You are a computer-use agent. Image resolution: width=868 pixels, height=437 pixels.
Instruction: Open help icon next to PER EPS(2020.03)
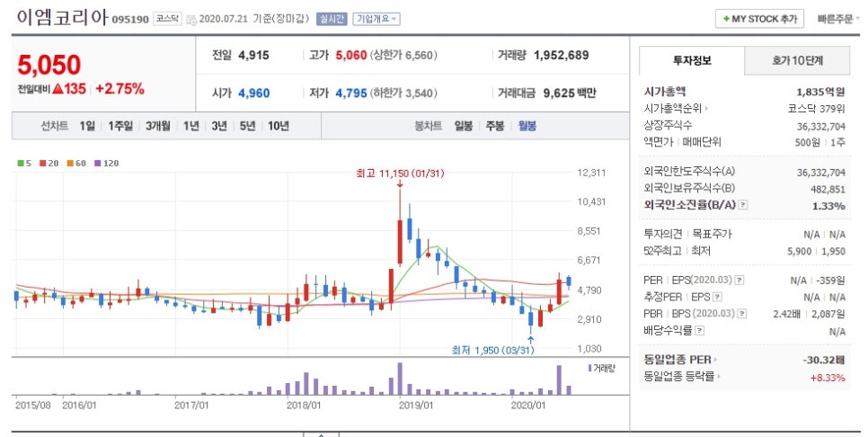[739, 281]
